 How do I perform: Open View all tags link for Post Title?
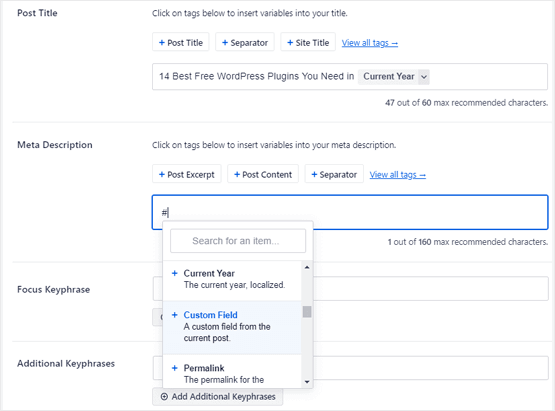tap(370, 43)
